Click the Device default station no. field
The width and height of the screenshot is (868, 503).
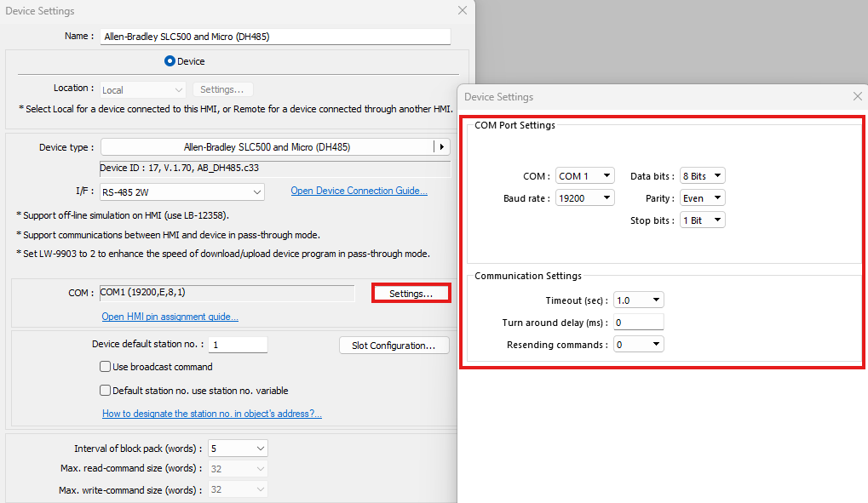(238, 345)
